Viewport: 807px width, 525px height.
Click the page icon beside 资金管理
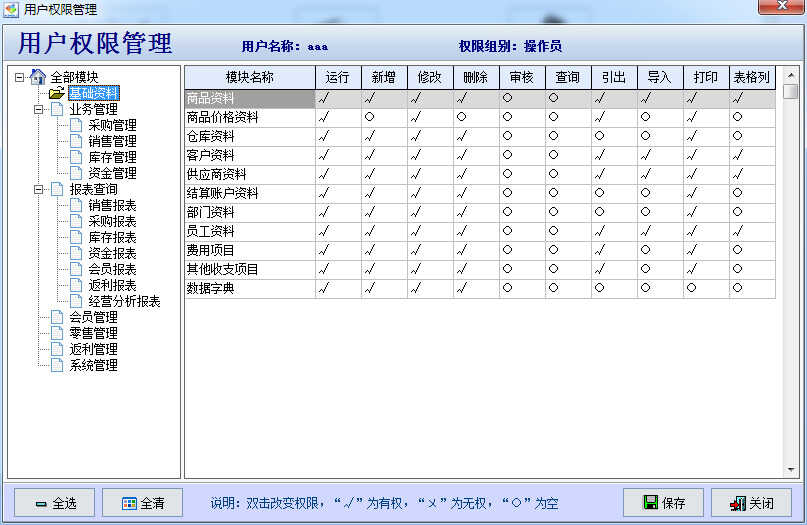(x=76, y=173)
